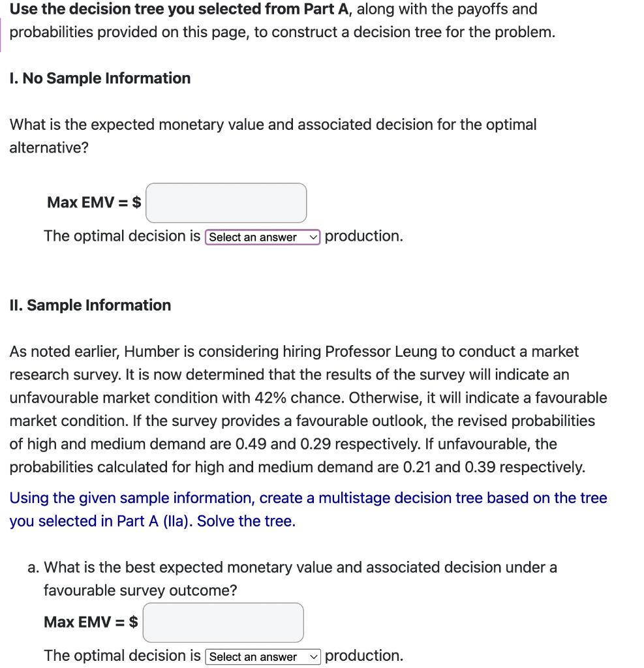Click the blue multistage decision tree instruction text

(x=309, y=498)
